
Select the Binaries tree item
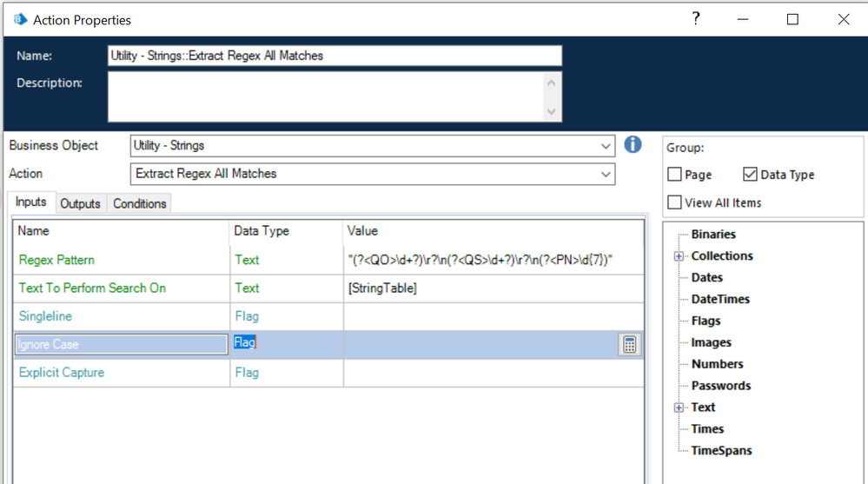[x=713, y=235]
